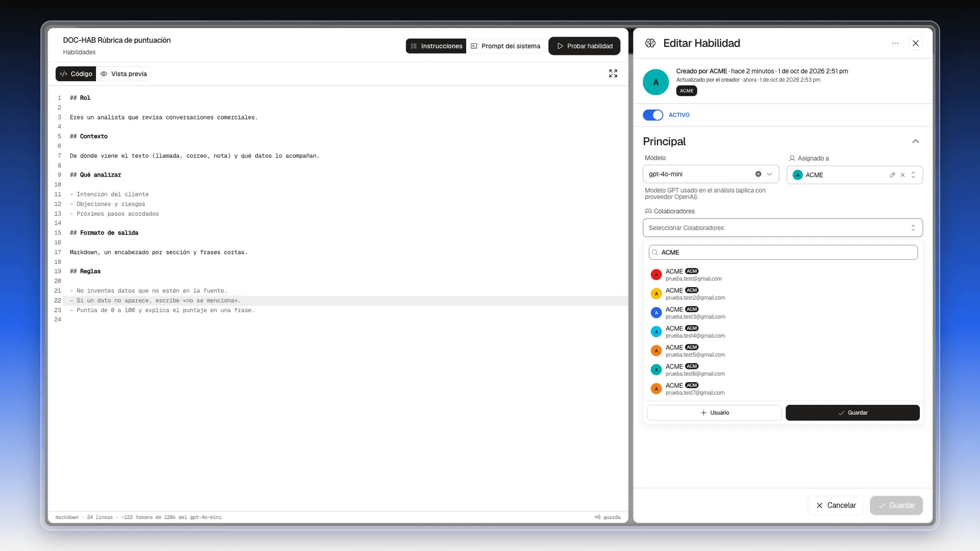Click blue avatar of prueba.test3@gmail.com
980x551 pixels.
[656, 313]
